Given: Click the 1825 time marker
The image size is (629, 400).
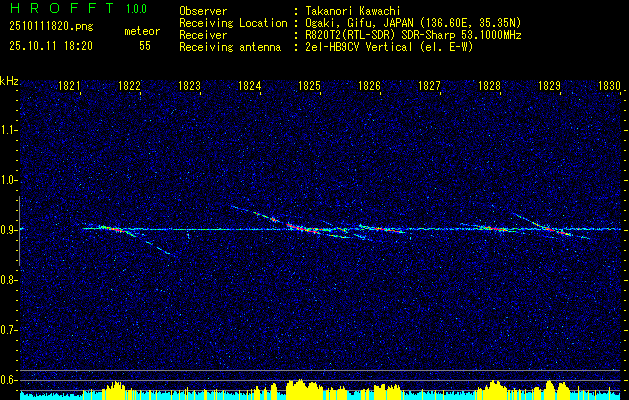Looking at the screenshot, I should click(x=309, y=85).
